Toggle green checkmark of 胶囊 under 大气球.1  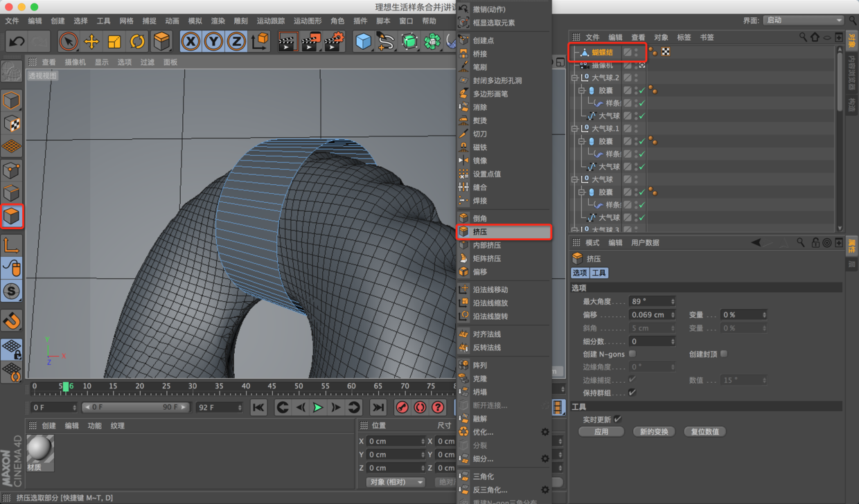click(x=642, y=141)
